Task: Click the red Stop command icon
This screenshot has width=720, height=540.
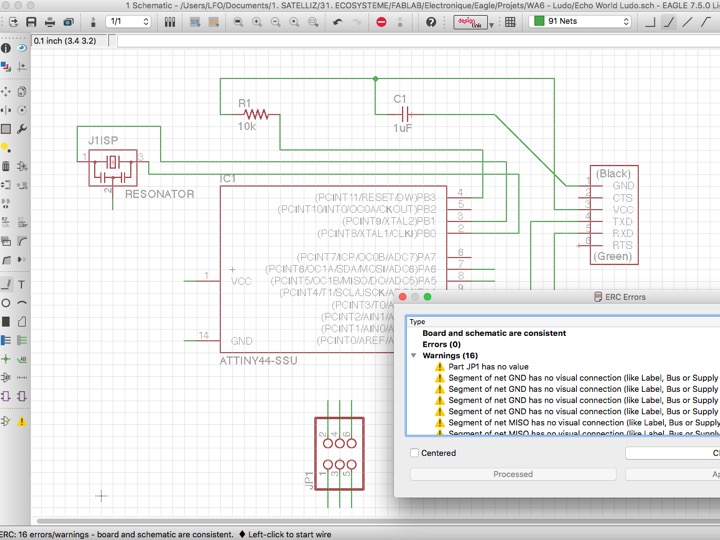Action: (381, 22)
